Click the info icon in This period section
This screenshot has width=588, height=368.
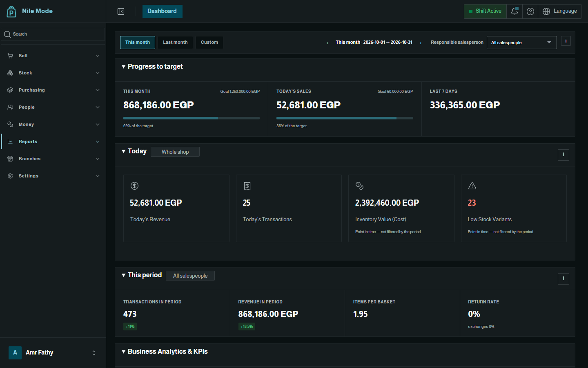[x=563, y=278]
